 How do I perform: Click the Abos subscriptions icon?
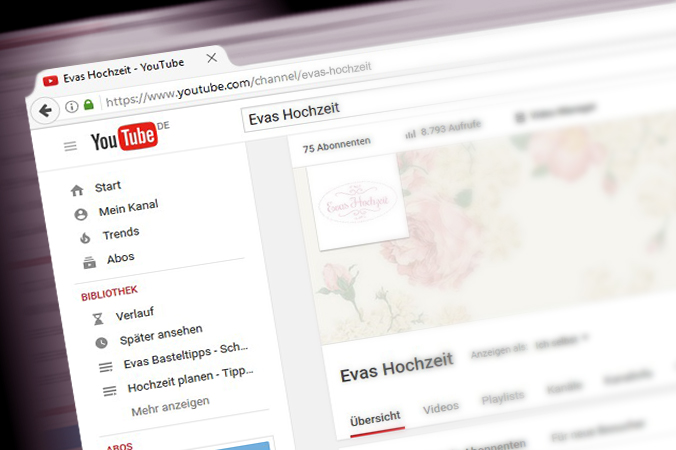89,262
